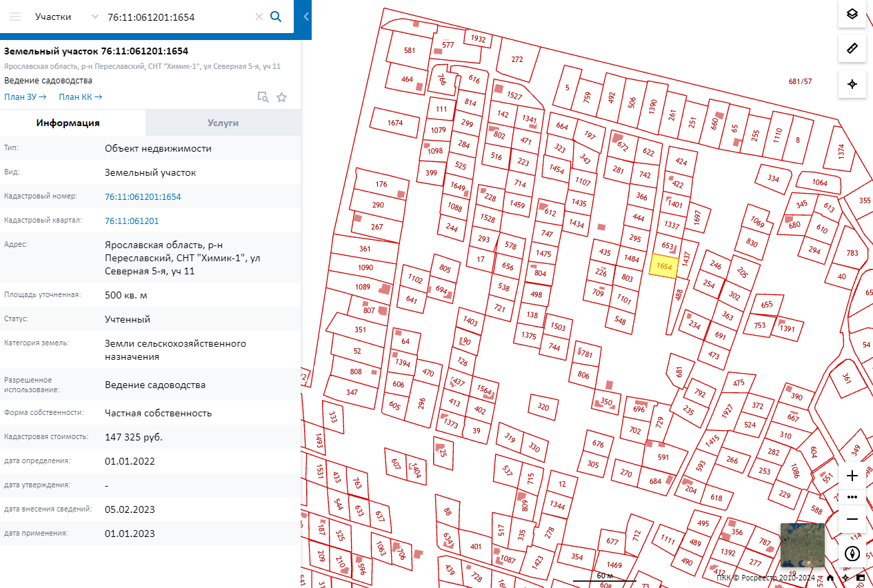Clear the search field with the X icon
This screenshot has height=588, width=873.
[x=259, y=17]
